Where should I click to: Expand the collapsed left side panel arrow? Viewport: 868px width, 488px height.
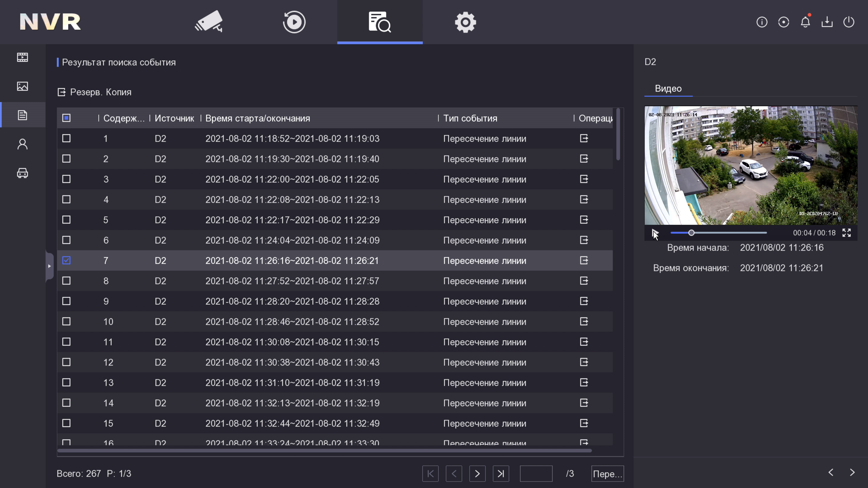50,266
